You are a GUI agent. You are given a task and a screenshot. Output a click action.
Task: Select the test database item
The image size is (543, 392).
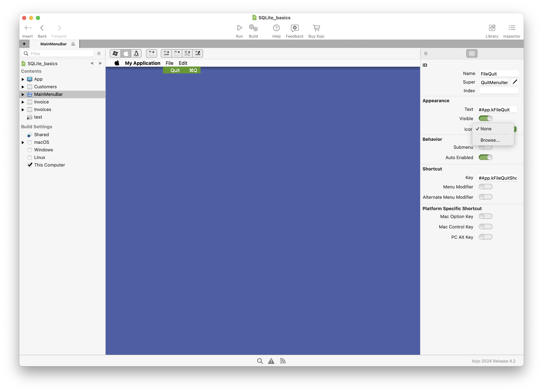click(38, 117)
